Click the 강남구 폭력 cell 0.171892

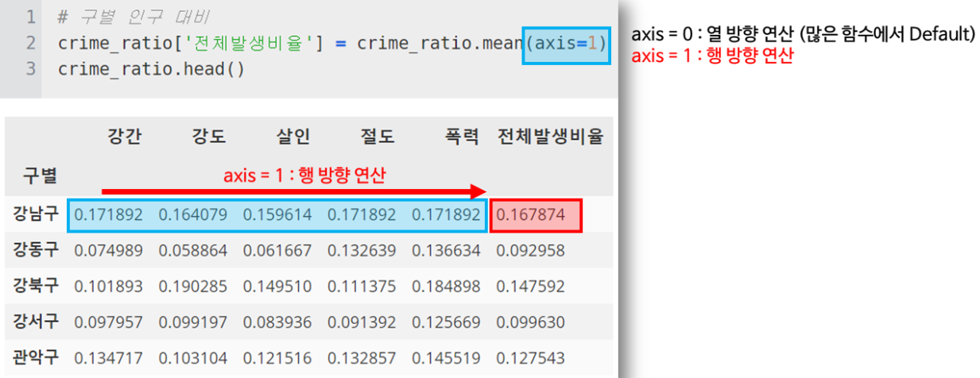[x=446, y=215]
